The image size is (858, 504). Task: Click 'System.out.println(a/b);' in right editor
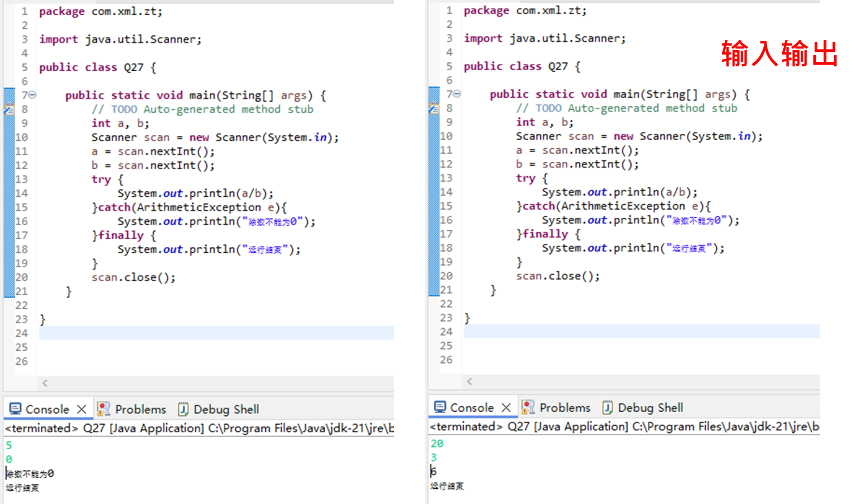620,192
